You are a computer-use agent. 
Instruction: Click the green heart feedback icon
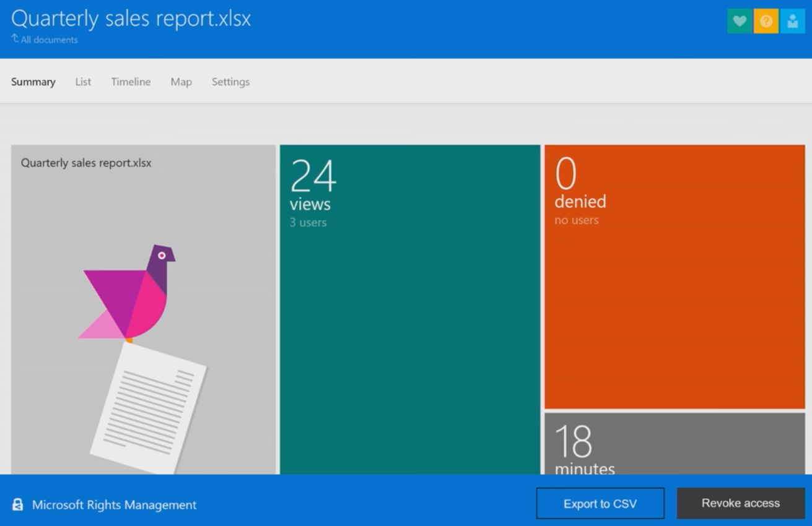(x=739, y=21)
